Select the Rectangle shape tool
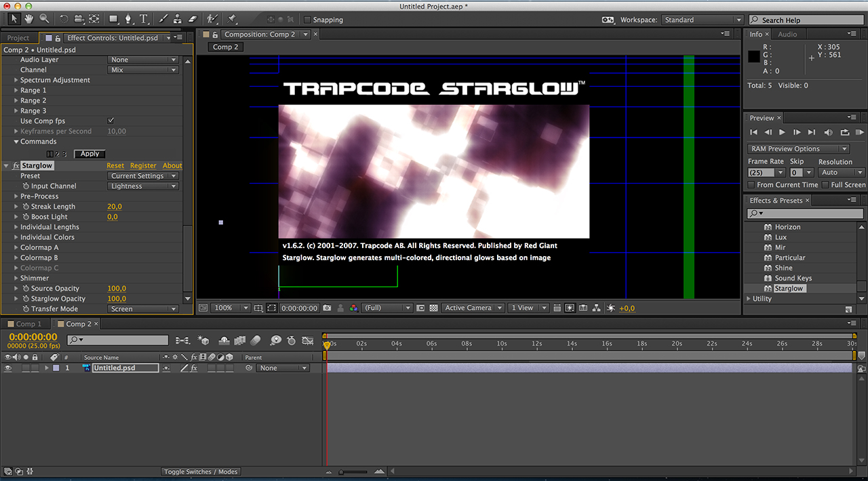The width and height of the screenshot is (868, 481). (114, 19)
